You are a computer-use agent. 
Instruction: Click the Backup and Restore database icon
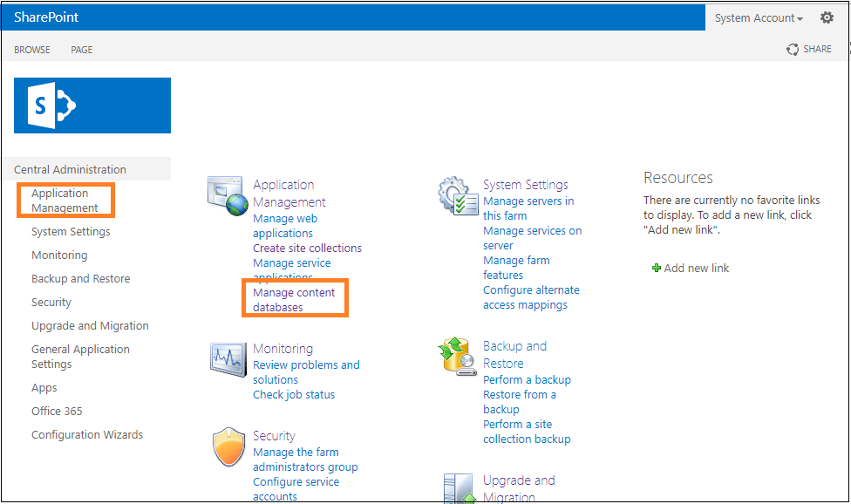pos(458,356)
